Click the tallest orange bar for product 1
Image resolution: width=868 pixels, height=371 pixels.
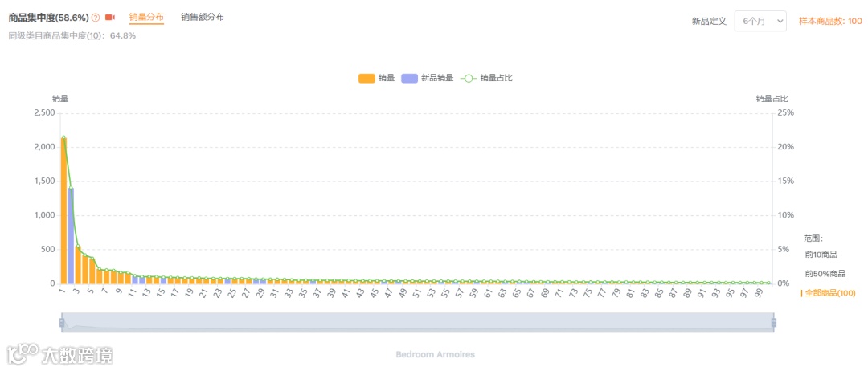(x=63, y=210)
